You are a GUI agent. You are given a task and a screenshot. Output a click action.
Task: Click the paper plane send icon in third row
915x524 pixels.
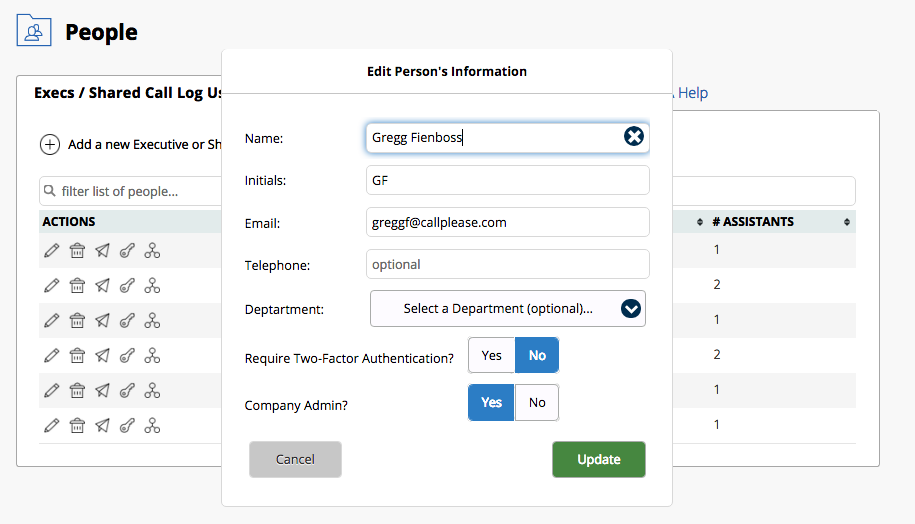tap(102, 321)
